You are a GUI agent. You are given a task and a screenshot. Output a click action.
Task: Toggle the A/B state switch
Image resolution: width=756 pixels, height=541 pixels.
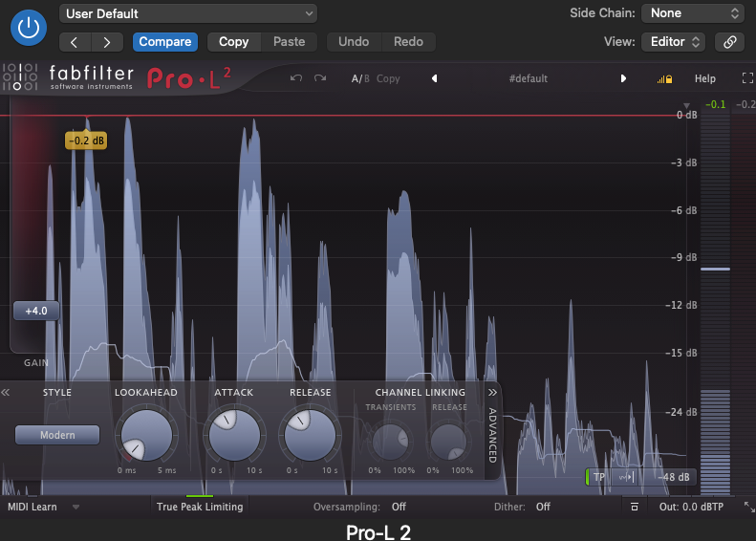360,78
